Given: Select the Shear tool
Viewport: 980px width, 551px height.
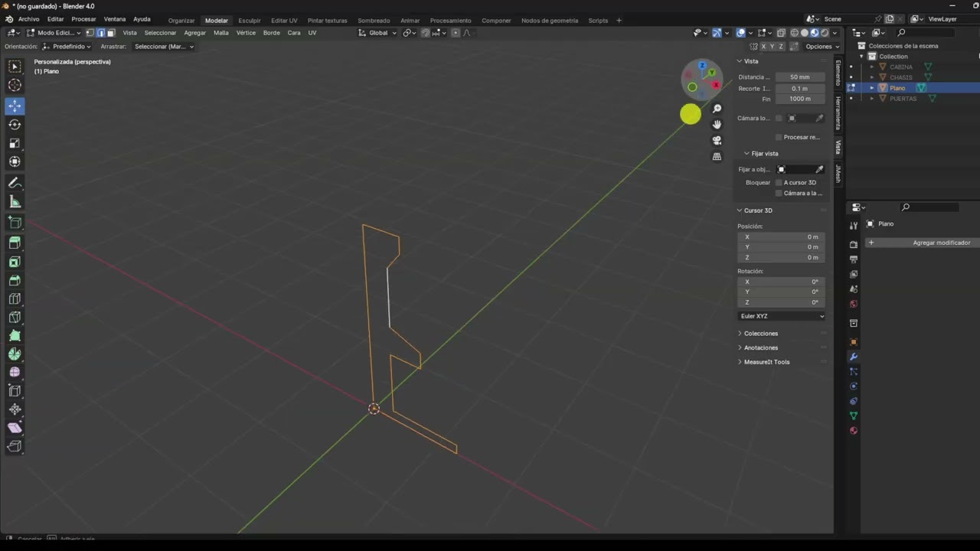Looking at the screenshot, I should (x=15, y=428).
